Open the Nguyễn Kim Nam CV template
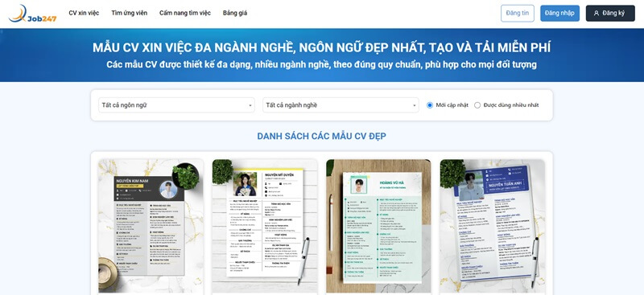644x295 pixels. click(151, 226)
